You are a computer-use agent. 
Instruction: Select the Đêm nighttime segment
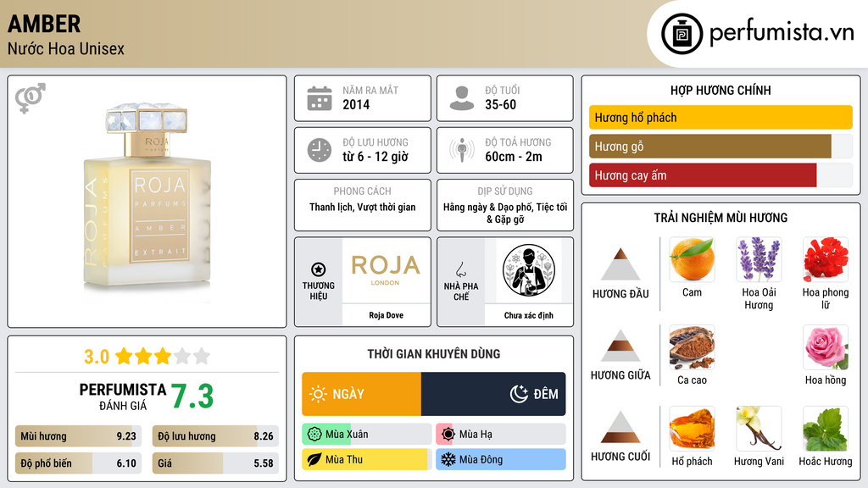click(x=493, y=394)
